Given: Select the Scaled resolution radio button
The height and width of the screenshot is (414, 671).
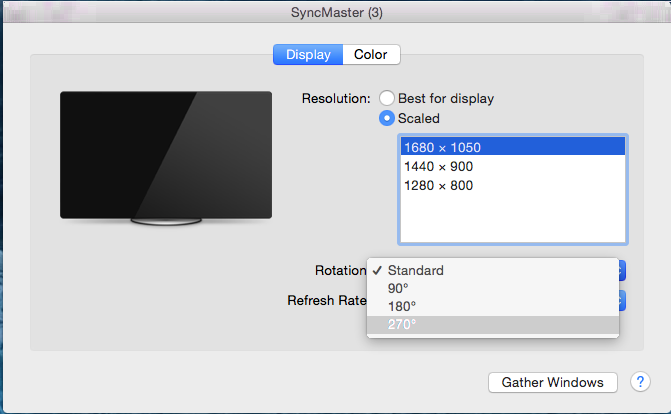Looking at the screenshot, I should 386,118.
